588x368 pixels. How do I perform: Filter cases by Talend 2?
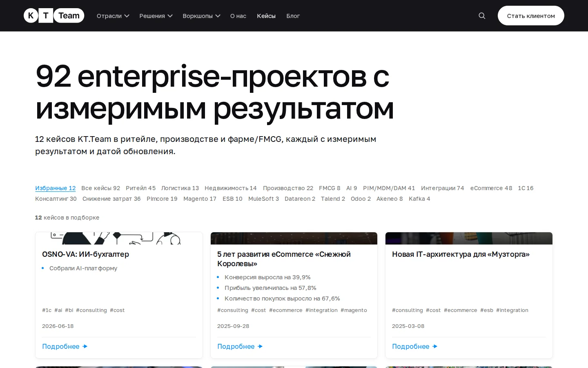tap(333, 199)
